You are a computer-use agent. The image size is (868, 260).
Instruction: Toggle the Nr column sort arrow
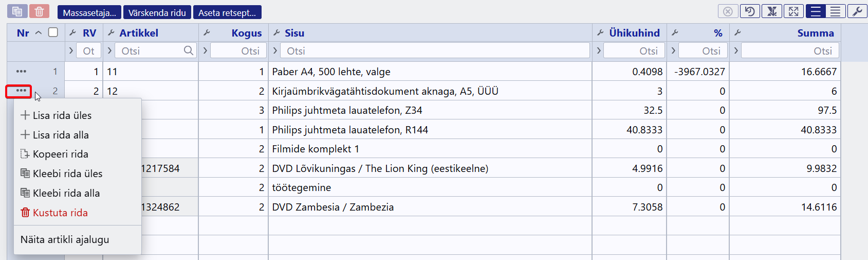click(39, 33)
